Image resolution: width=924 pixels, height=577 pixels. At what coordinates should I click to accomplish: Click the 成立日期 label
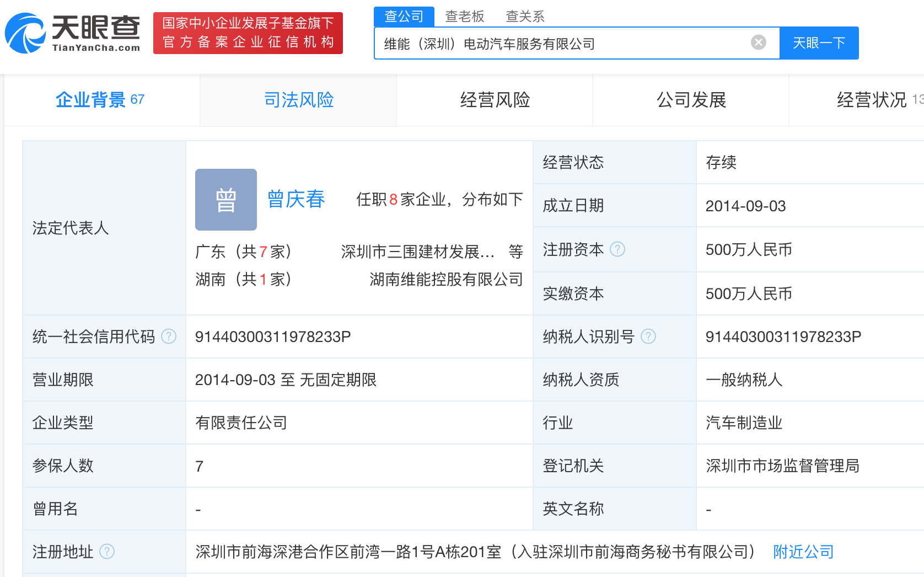click(573, 206)
